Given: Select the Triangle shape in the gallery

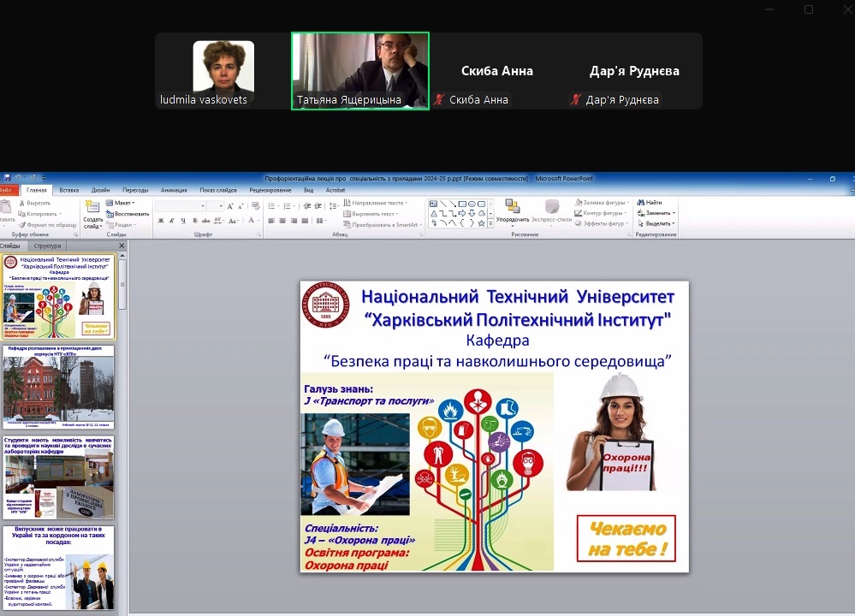Looking at the screenshot, I should (434, 213).
